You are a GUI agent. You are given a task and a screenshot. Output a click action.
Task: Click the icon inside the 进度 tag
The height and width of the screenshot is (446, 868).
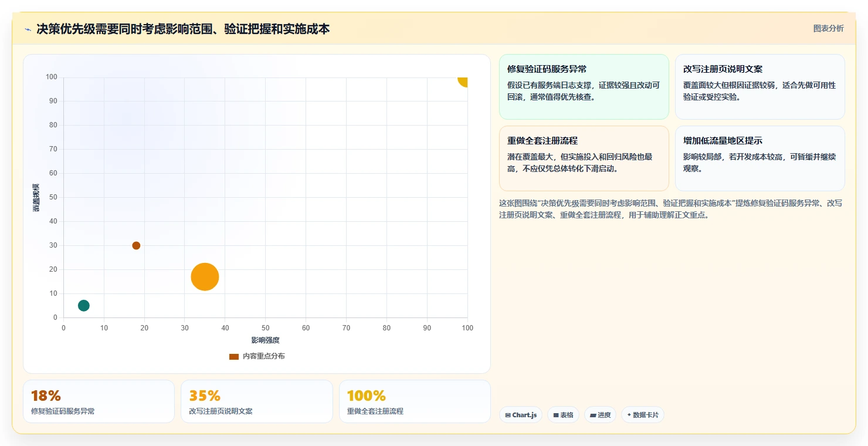593,415
